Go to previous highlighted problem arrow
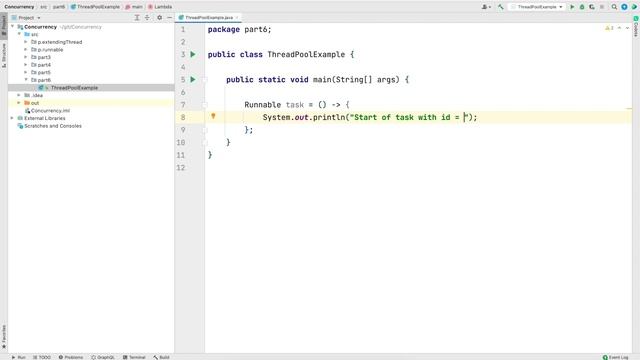The width and height of the screenshot is (640, 360). coord(619,28)
